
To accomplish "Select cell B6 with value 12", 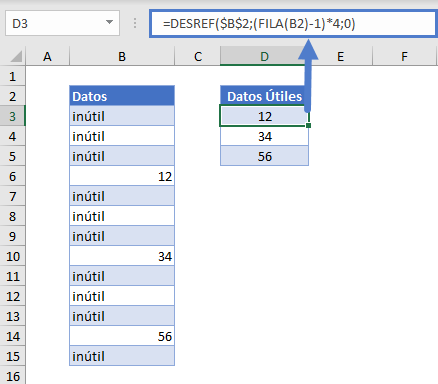I will (122, 176).
